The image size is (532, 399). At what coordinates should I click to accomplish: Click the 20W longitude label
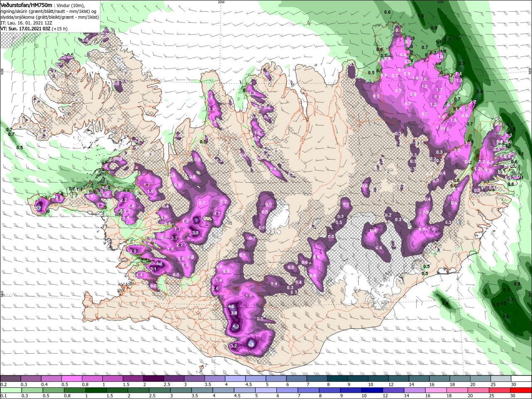pos(221,2)
